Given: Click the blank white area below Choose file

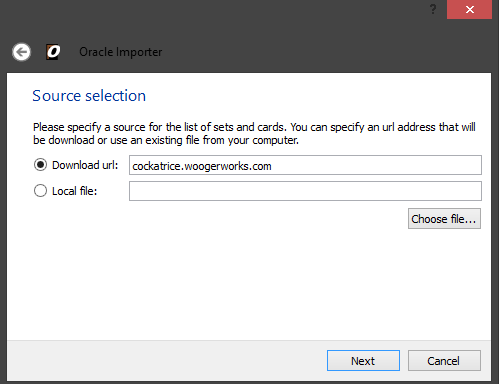Looking at the screenshot, I should click(249, 283).
